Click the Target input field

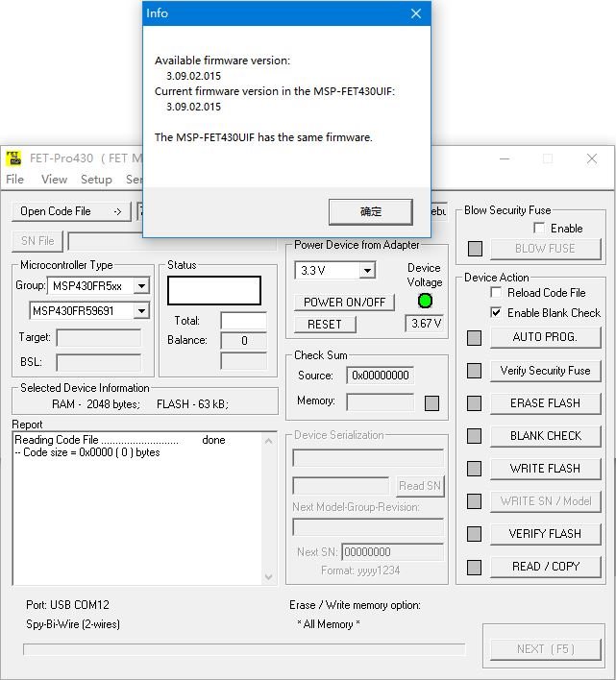(x=98, y=338)
